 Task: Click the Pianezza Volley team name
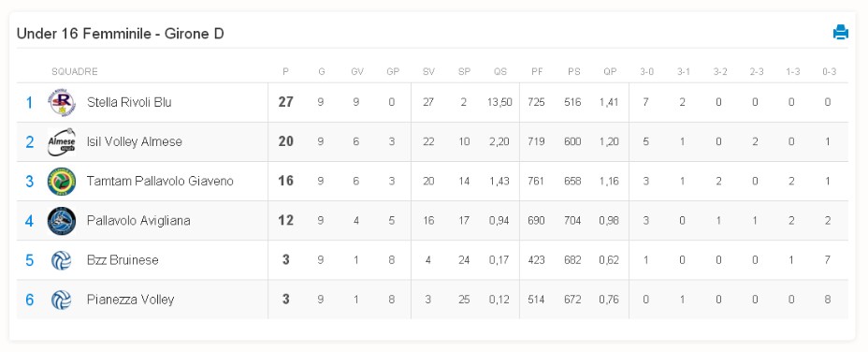click(x=131, y=300)
